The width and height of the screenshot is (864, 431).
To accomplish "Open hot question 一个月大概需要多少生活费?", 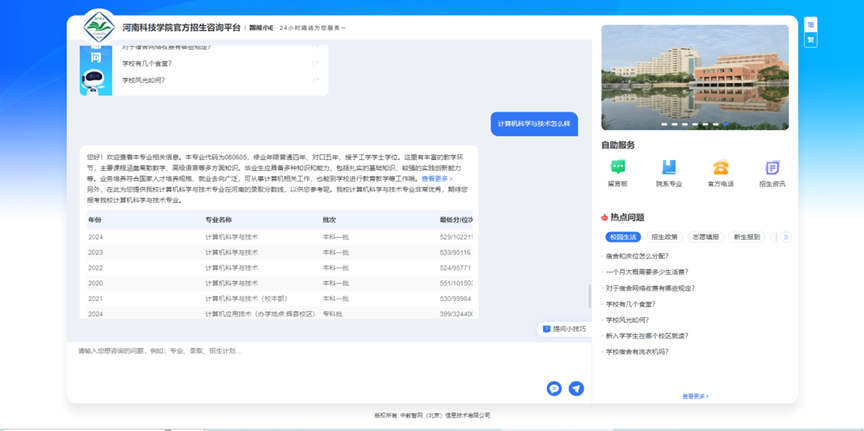I will (647, 272).
